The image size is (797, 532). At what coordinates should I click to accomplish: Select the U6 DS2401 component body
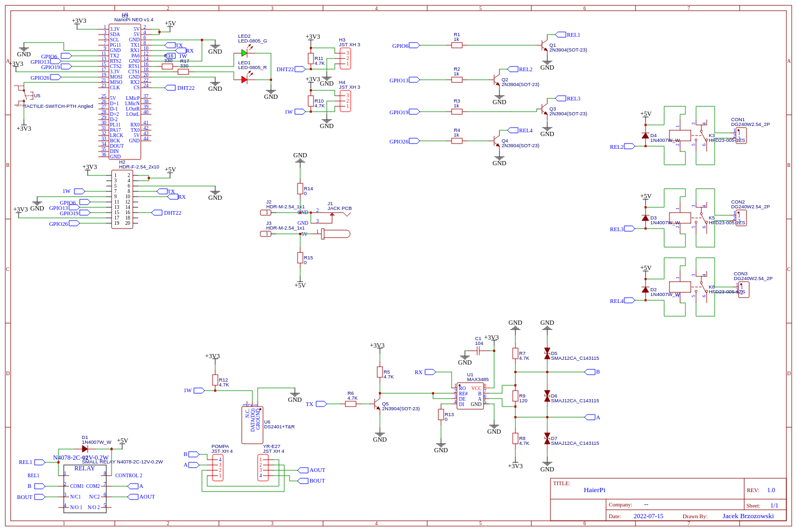click(252, 425)
